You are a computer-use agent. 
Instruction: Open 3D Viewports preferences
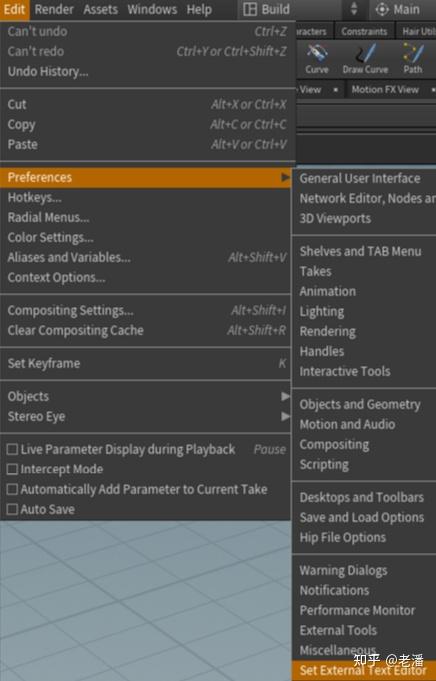[x=335, y=218]
